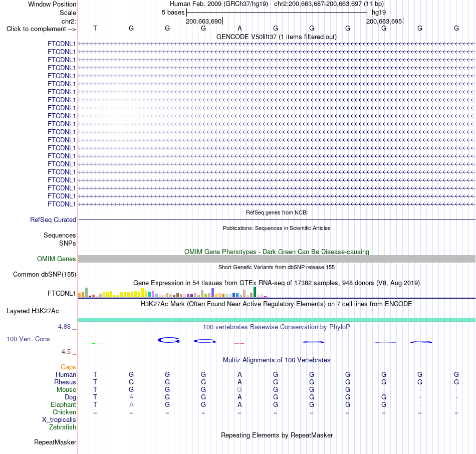The height and width of the screenshot is (454, 476).
Task: Click the gray OMIM Genes item bar
Action: 277,259
